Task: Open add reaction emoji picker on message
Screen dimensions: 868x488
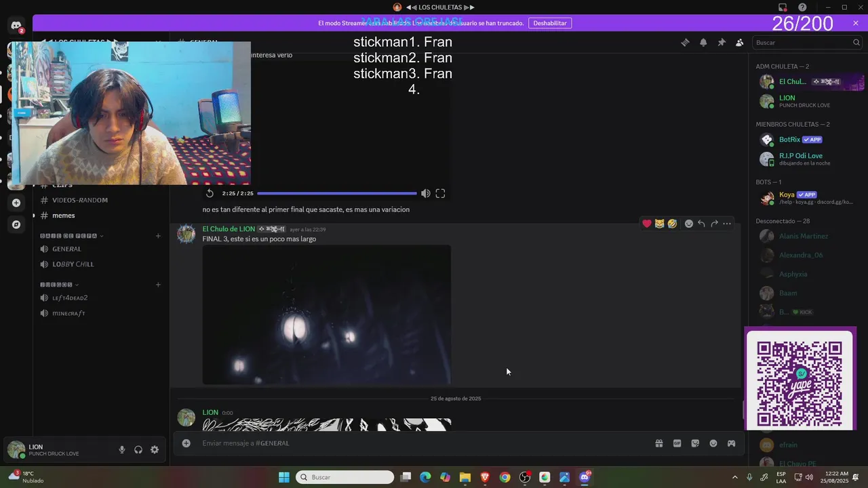Action: (x=689, y=224)
